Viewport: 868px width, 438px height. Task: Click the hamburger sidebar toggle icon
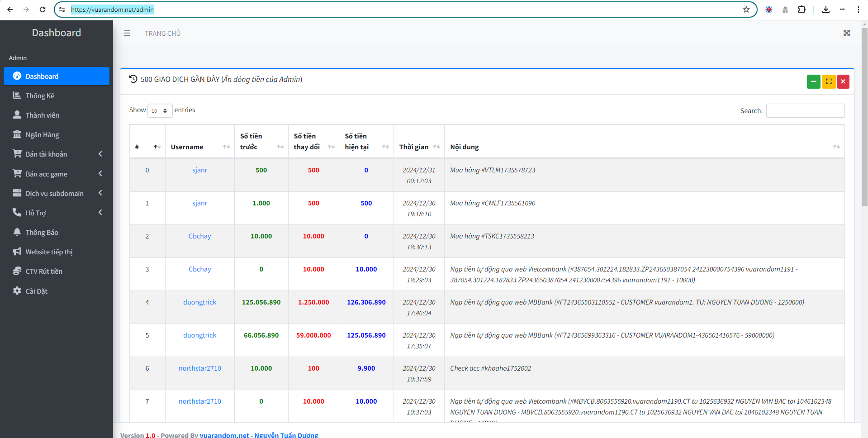point(127,33)
